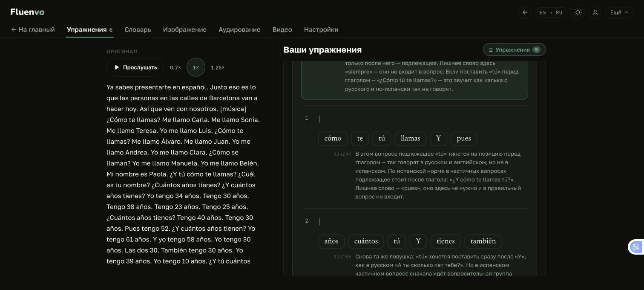Pick word chip 'tú' in exercise 2
644x290 pixels.
click(x=397, y=241)
